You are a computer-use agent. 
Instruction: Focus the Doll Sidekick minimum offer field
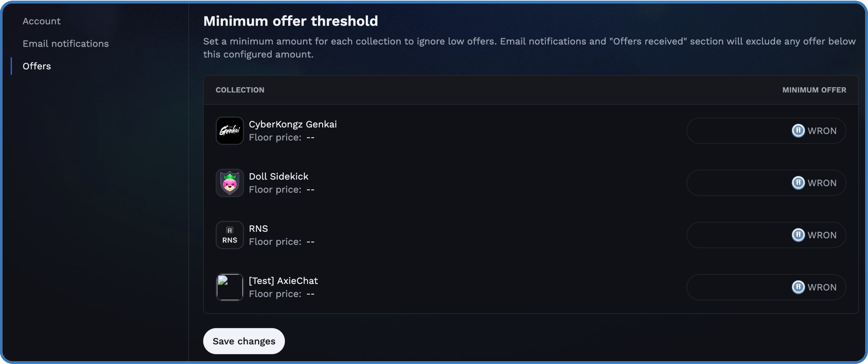coord(766,183)
